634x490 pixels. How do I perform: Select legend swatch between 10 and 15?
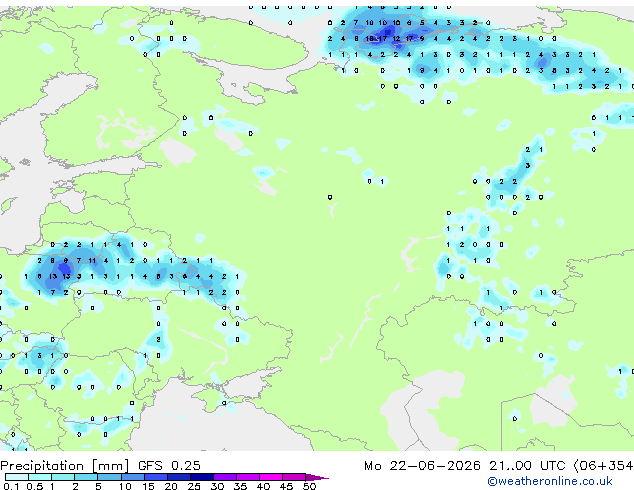coord(132,477)
